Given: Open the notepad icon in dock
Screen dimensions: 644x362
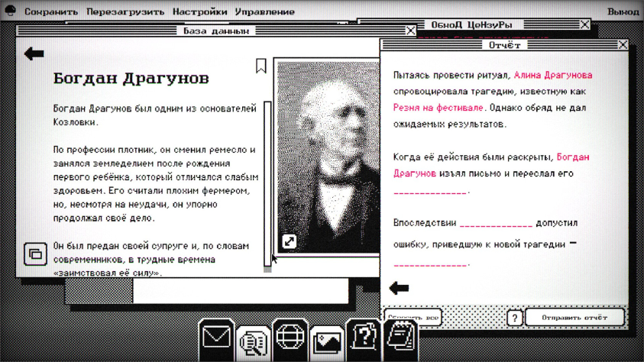Looking at the screenshot, I should (x=400, y=337).
